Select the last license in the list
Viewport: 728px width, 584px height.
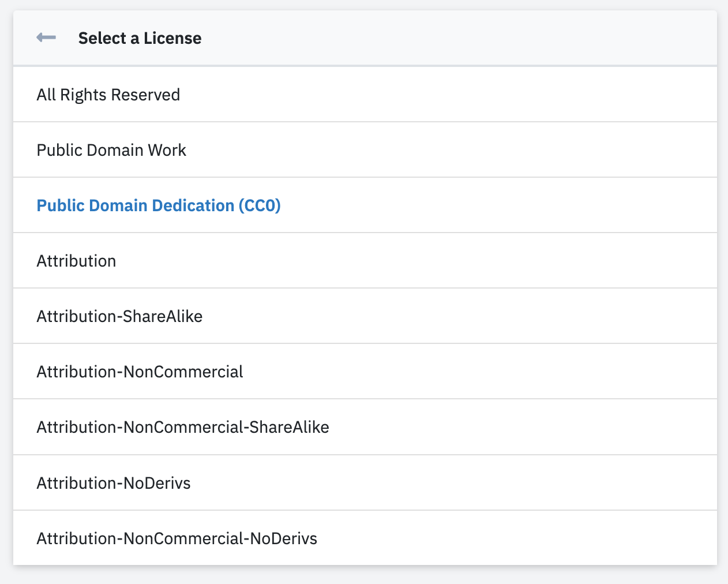(x=177, y=538)
